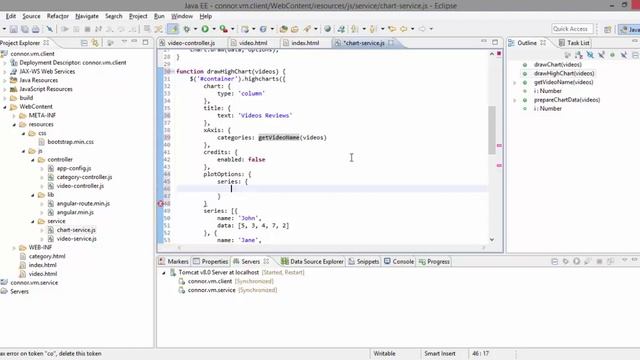Image resolution: width=640 pixels, height=360 pixels.
Task: Click Collapse All in Outline toolbar
Action: click(x=635, y=55)
